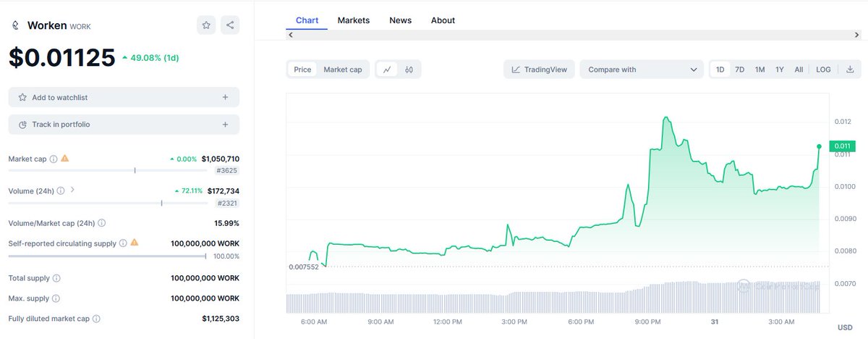Image resolution: width=868 pixels, height=339 pixels.
Task: Click the USD currency label under chart
Action: coord(845,327)
